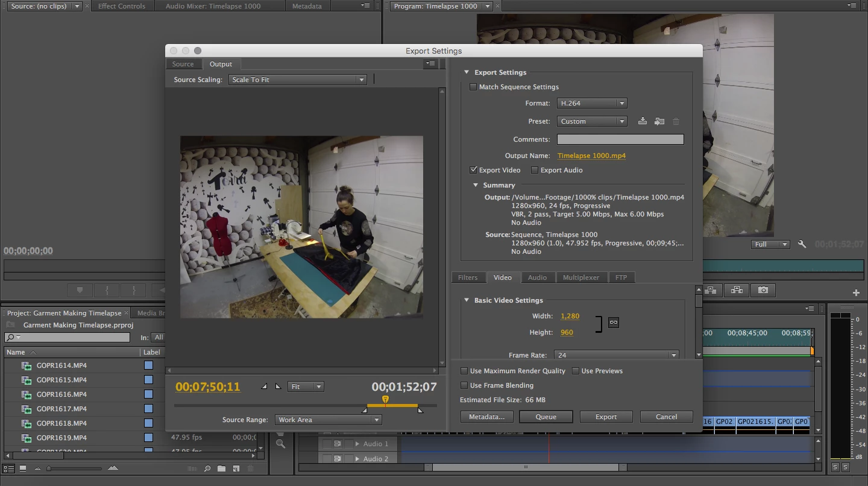The image size is (868, 486).
Task: Click the Cancel button
Action: pos(666,417)
